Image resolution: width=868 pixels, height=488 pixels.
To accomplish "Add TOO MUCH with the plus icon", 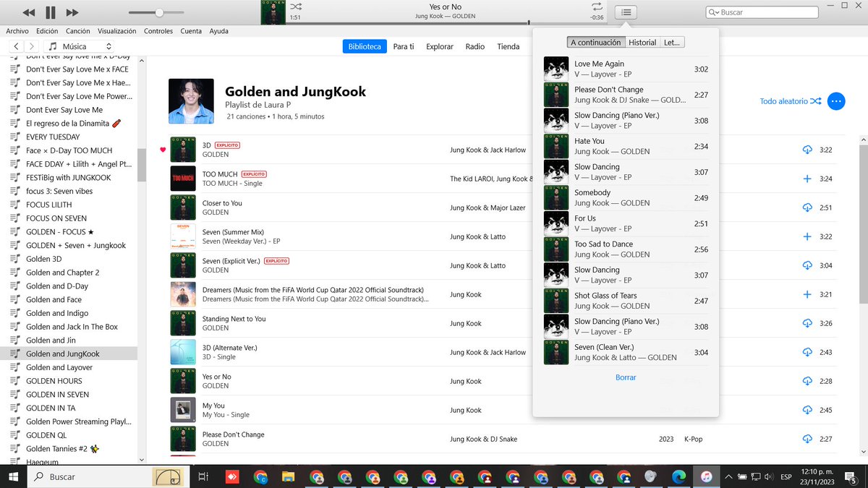I will (x=807, y=179).
